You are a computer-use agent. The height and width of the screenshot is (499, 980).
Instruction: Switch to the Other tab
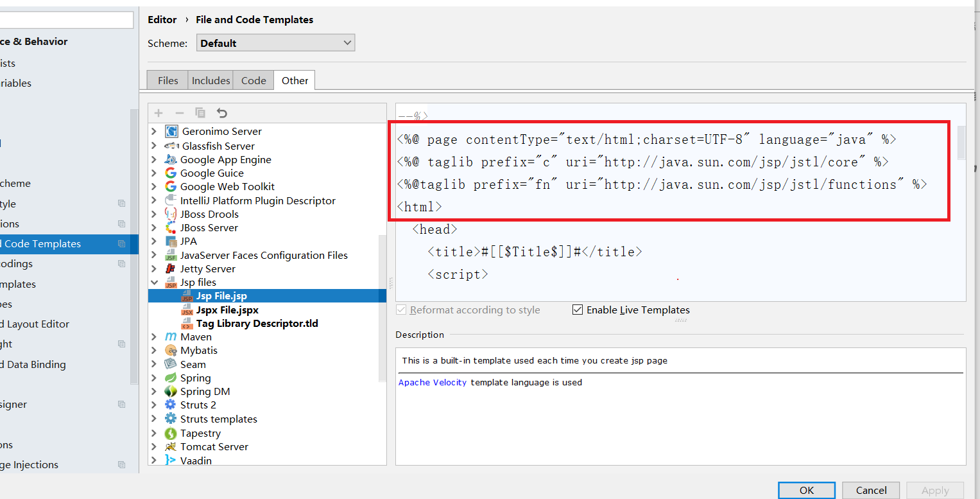tap(295, 80)
